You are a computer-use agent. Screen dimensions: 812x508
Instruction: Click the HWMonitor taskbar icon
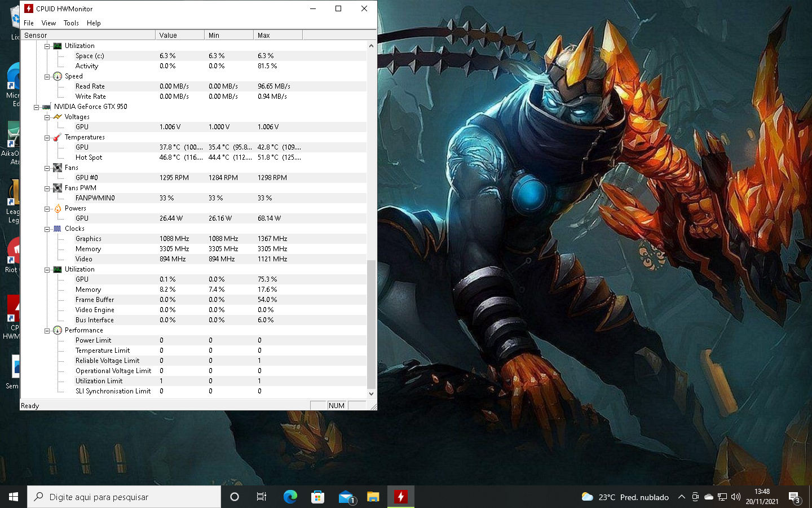click(401, 497)
